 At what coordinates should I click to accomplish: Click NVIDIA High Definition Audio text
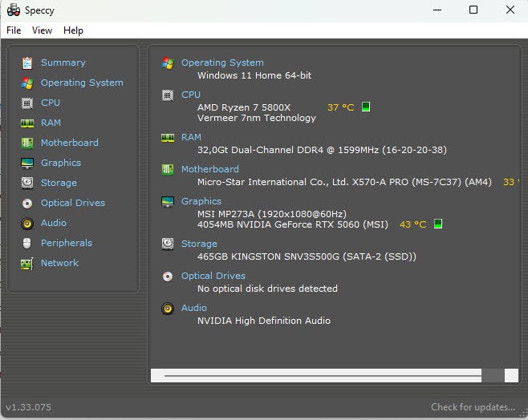264,321
